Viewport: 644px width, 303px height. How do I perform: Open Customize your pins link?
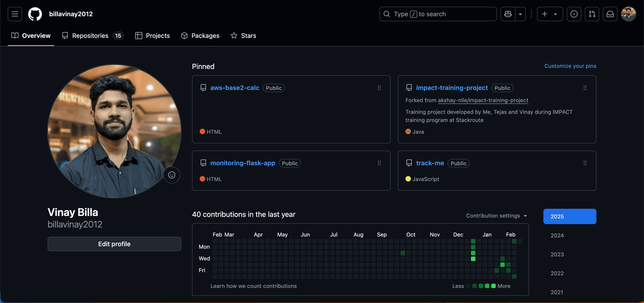coord(570,66)
